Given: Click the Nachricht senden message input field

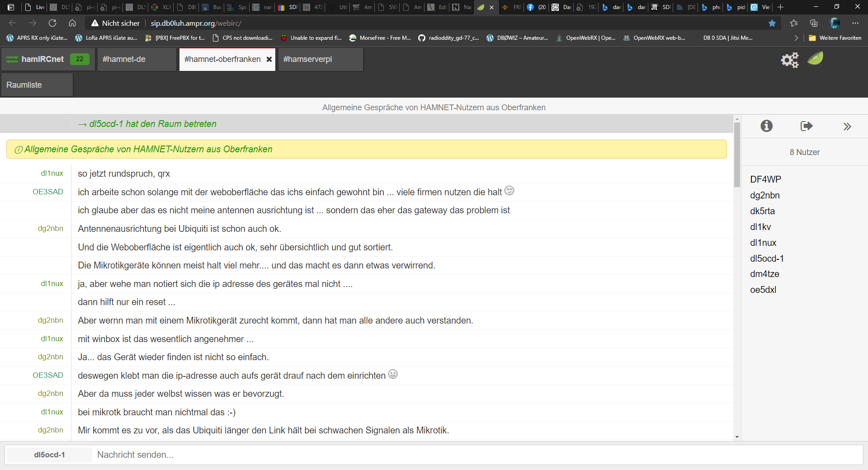Looking at the screenshot, I should coord(475,455).
